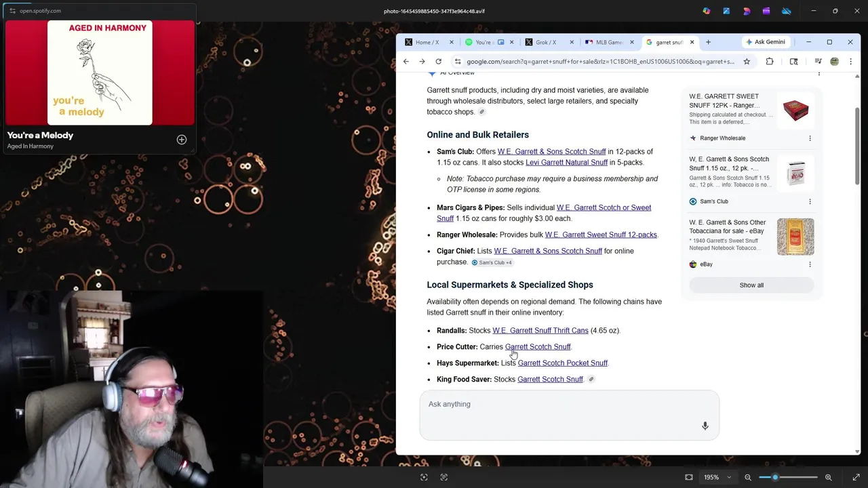This screenshot has height=488, width=868.
Task: Go forward in the Chrome browser
Action: (422, 62)
